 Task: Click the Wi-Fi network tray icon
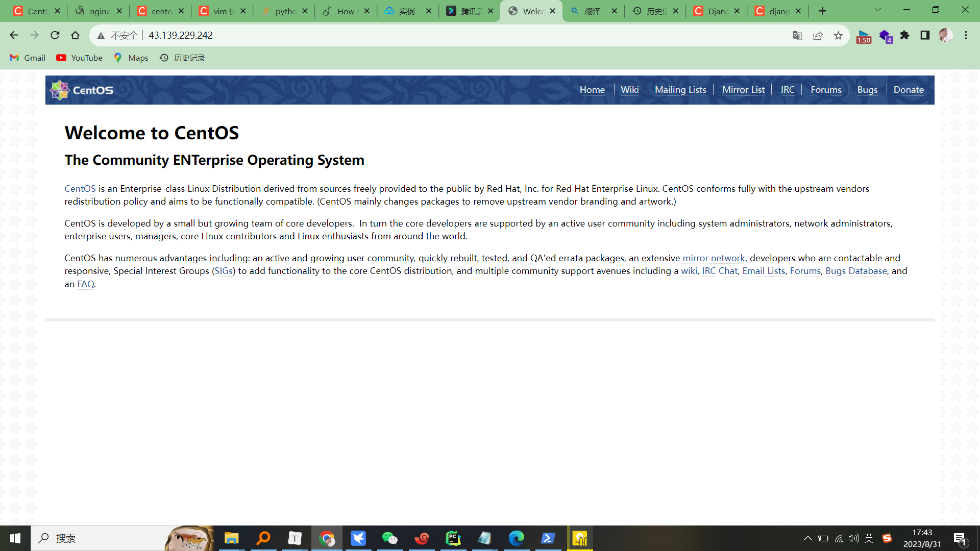[x=839, y=538]
